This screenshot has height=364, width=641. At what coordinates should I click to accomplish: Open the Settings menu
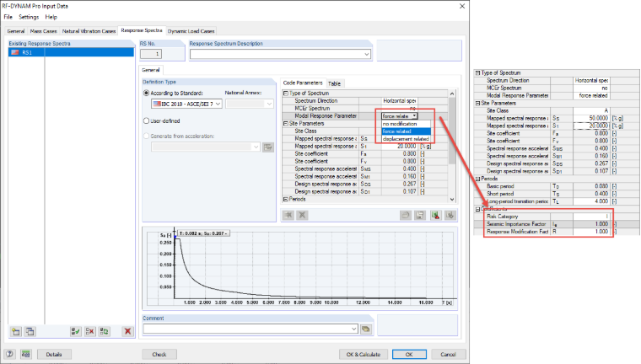coord(29,17)
